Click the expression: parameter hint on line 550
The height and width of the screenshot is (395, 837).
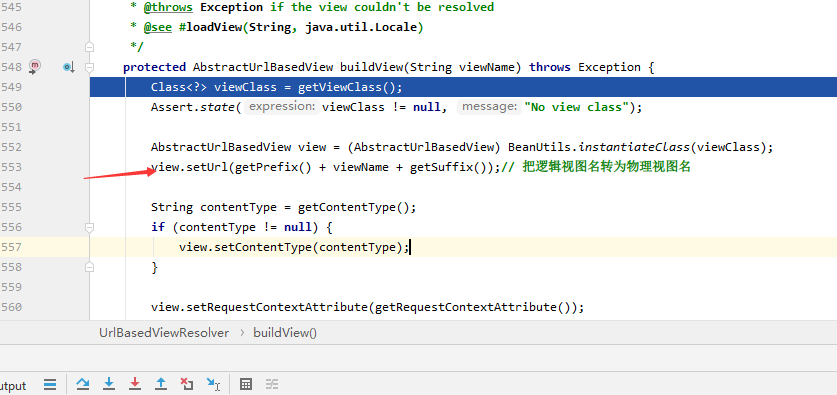click(x=282, y=107)
